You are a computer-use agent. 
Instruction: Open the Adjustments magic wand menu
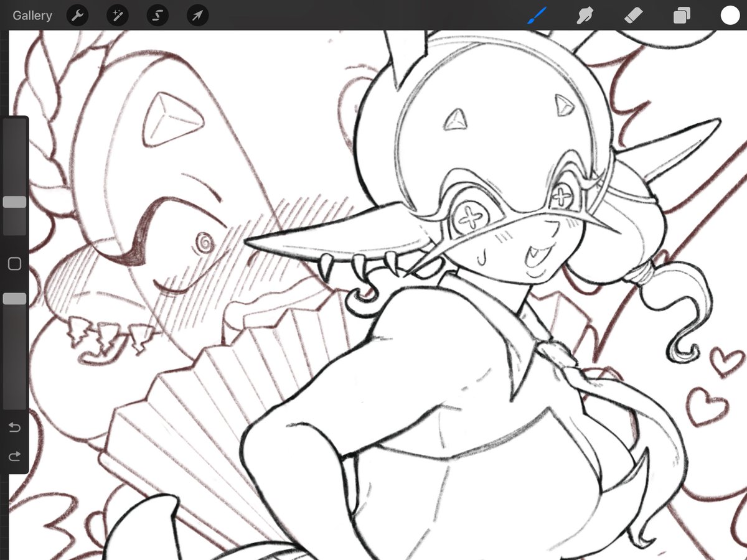tap(117, 16)
